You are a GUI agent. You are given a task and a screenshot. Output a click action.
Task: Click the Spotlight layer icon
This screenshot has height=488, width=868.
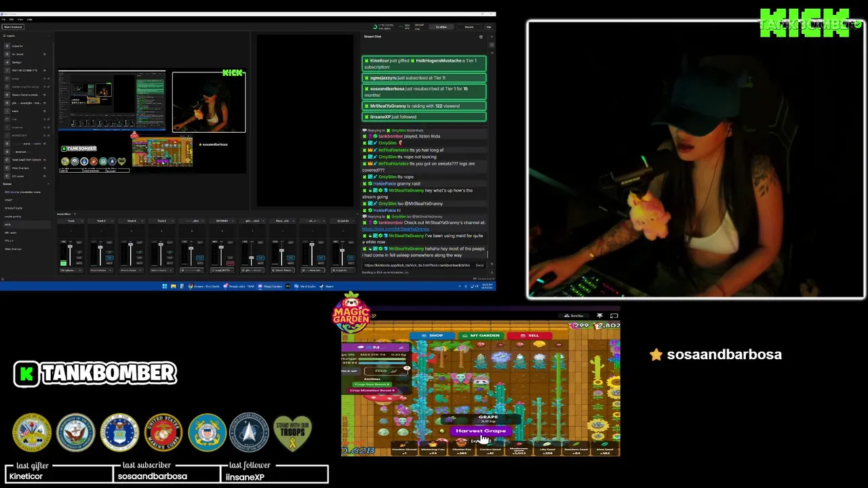pos(7,62)
